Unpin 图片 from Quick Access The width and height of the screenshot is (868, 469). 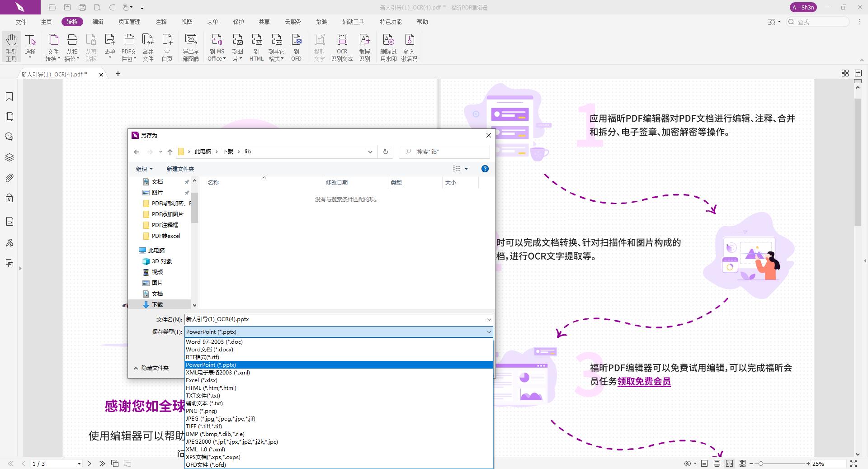187,192
